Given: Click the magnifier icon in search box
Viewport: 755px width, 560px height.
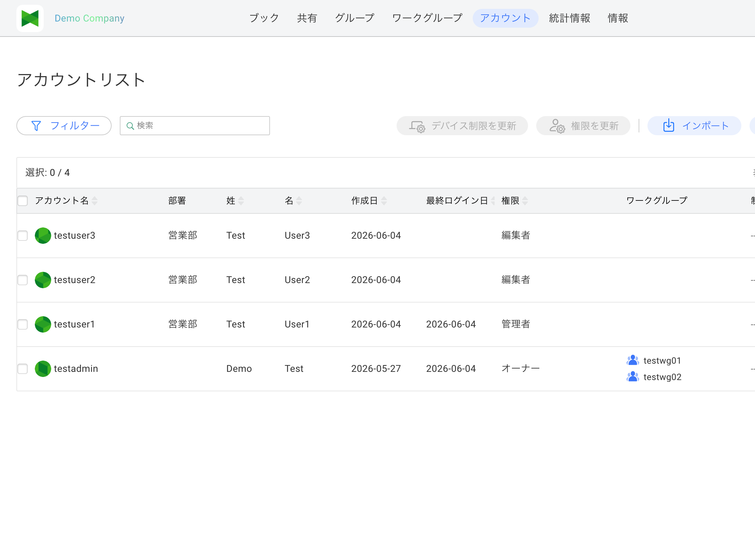Looking at the screenshot, I should (130, 126).
